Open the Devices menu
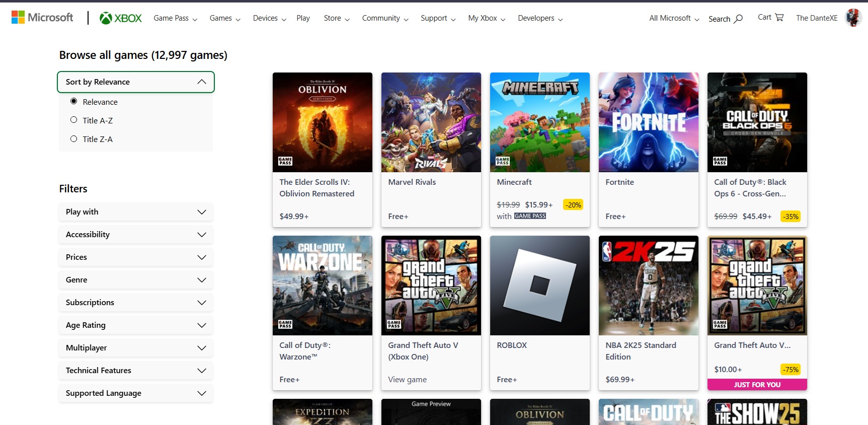This screenshot has height=425, width=868. [270, 18]
